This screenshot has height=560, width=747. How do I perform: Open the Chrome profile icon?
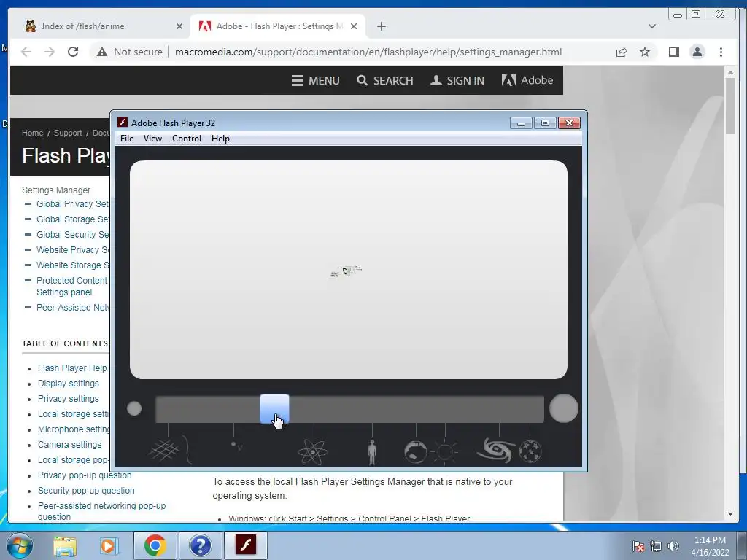(697, 52)
